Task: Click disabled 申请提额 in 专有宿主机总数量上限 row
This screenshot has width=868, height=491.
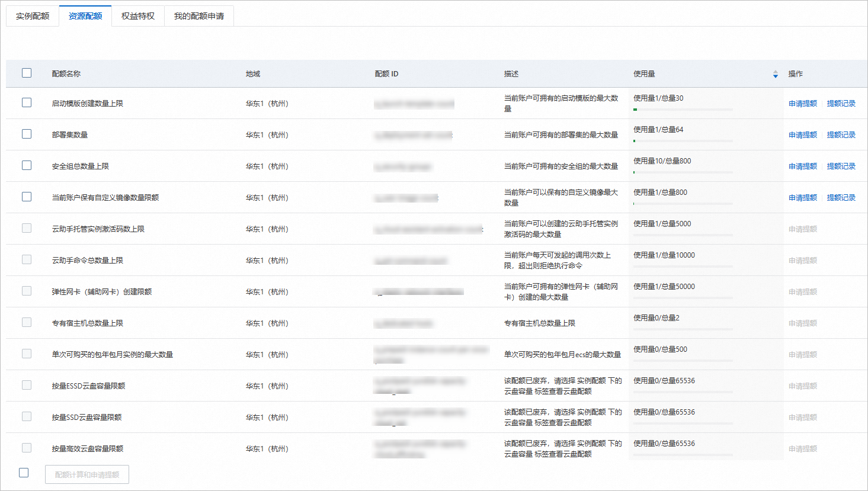Action: coord(803,323)
